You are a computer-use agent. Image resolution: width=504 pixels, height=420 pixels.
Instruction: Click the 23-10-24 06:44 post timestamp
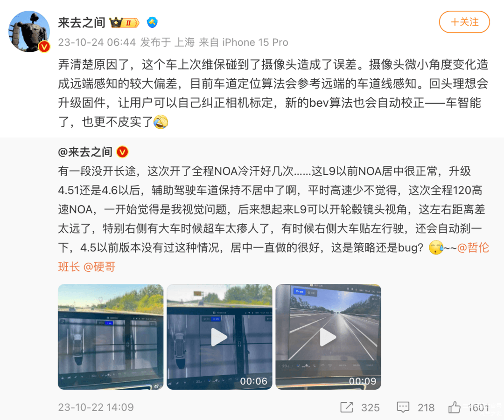[97, 42]
